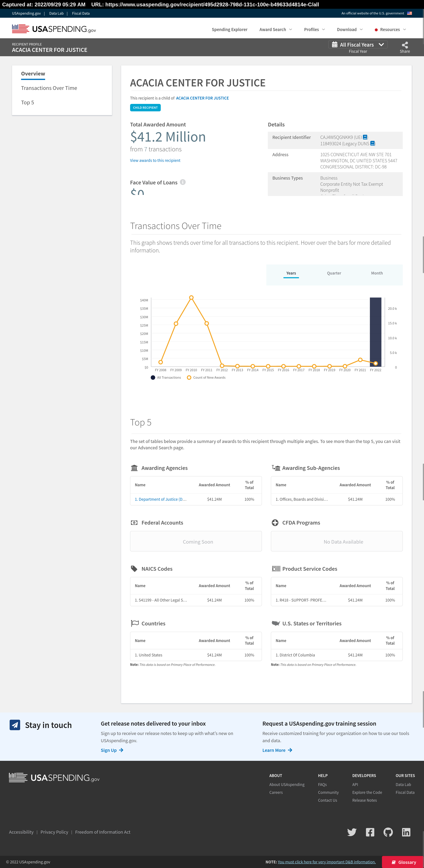
Task: Switch the graph to Quarter view
Action: click(334, 273)
